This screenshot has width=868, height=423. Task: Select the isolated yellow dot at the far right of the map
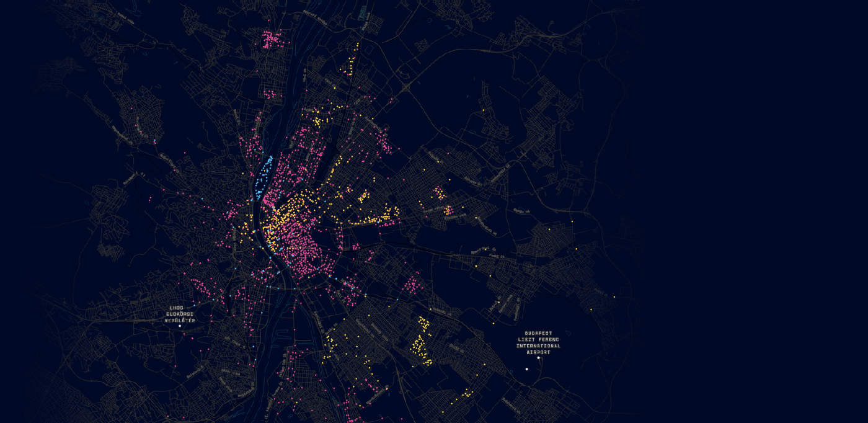tap(614, 296)
